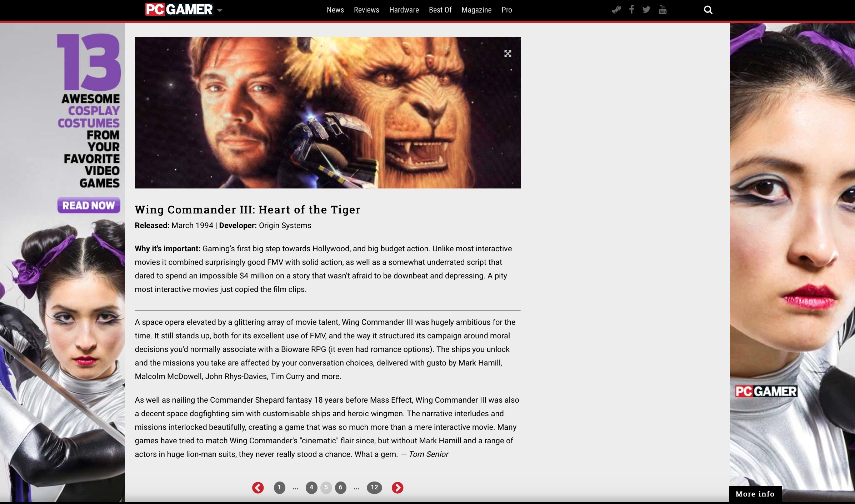Click the Steam icon in header
The width and height of the screenshot is (855, 504).
tap(616, 10)
